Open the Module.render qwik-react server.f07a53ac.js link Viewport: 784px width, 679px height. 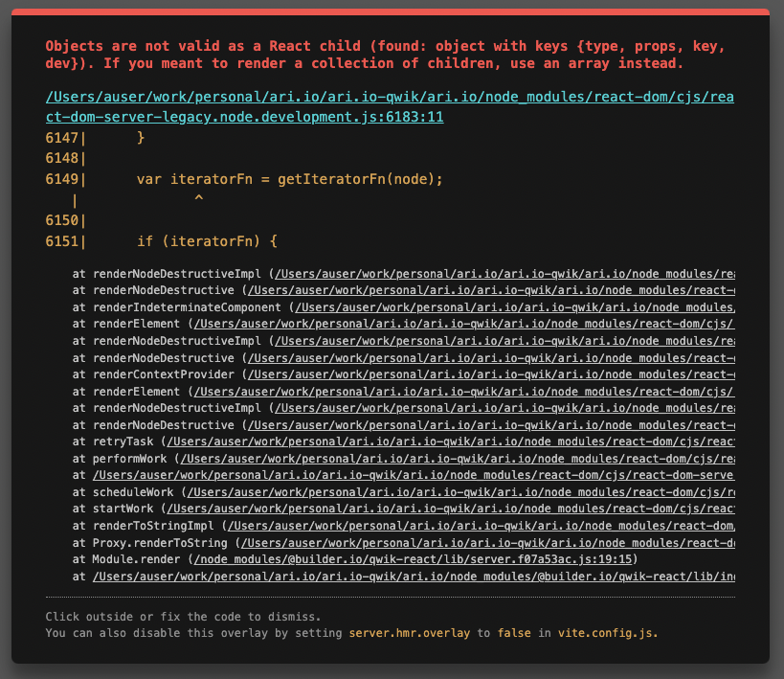tap(413, 559)
